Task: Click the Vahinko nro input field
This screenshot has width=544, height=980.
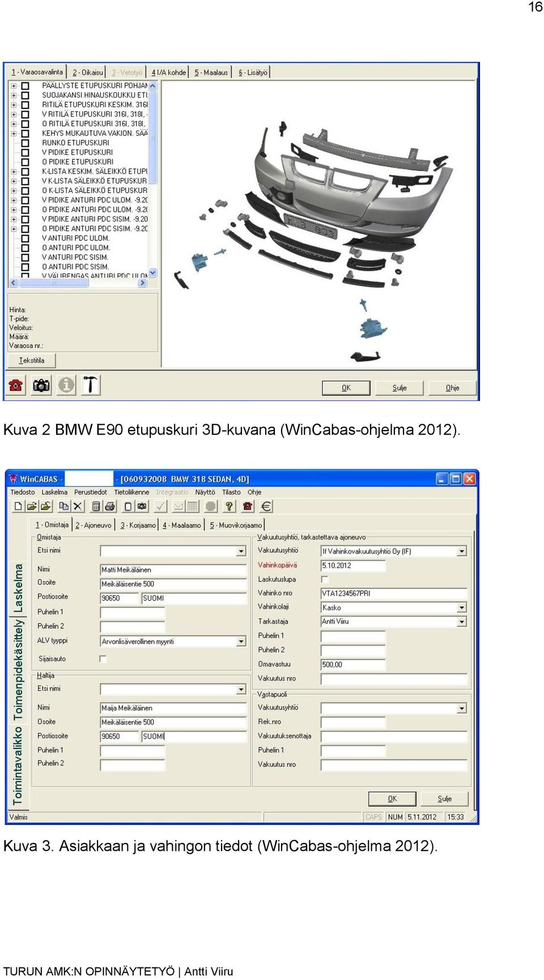Action: coord(394,594)
